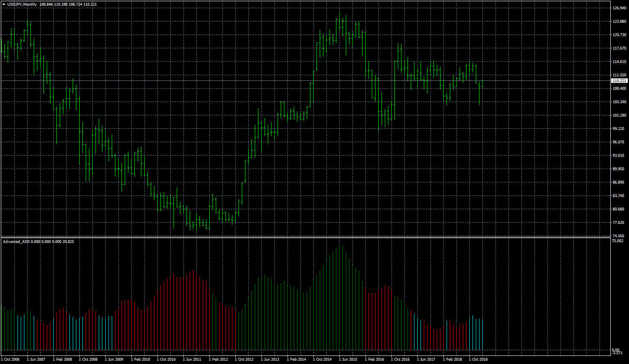Click the 1 Jun 2011 date label
The width and height of the screenshot is (629, 364).
192,360
